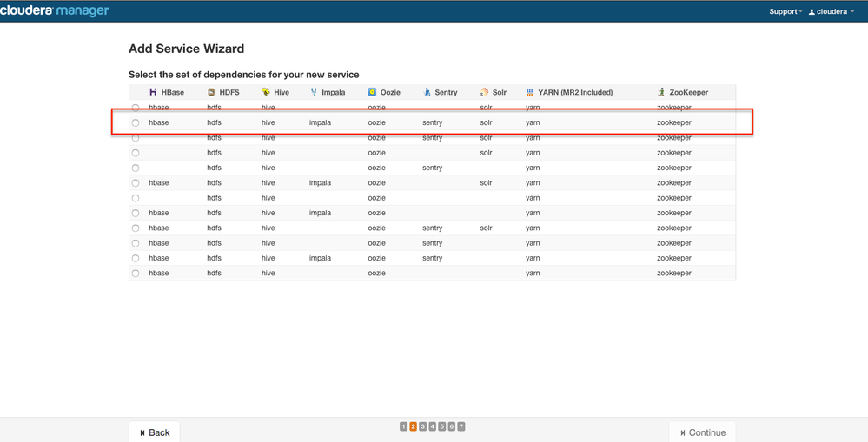Screen dimensions: 868x442
Task: Click the ZooKeeper header icon
Action: [x=661, y=92]
